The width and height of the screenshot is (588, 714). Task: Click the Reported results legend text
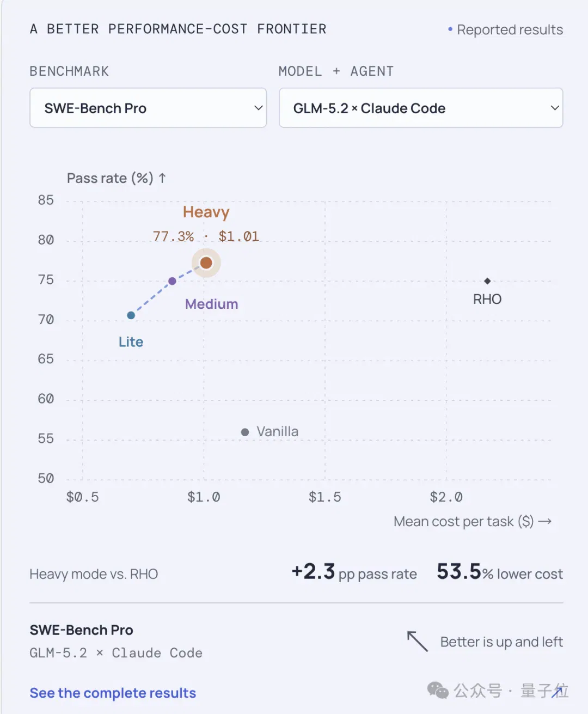[510, 29]
